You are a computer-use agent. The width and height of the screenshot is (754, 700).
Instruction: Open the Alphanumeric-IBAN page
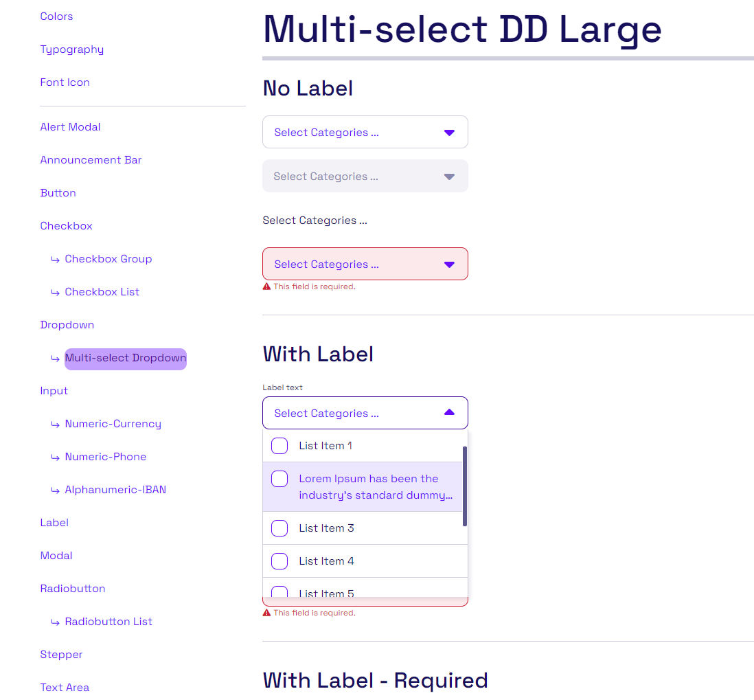pyautogui.click(x=115, y=489)
